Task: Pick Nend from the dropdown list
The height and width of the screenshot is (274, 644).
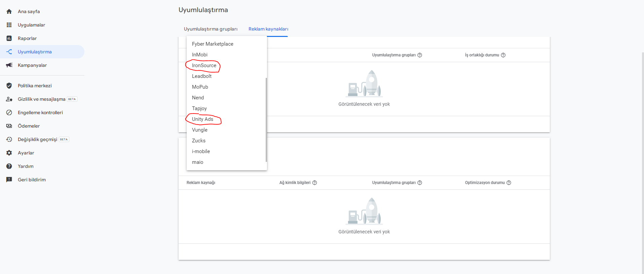Action: tap(227, 98)
